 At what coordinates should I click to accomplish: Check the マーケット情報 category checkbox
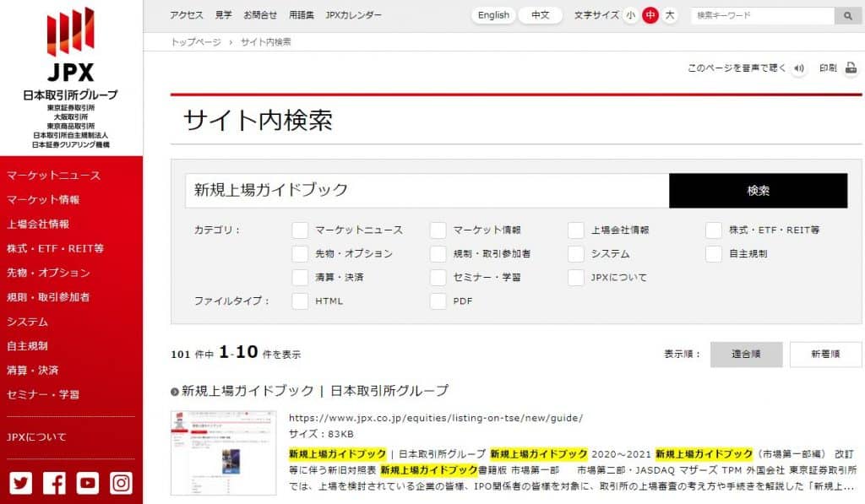(x=438, y=230)
